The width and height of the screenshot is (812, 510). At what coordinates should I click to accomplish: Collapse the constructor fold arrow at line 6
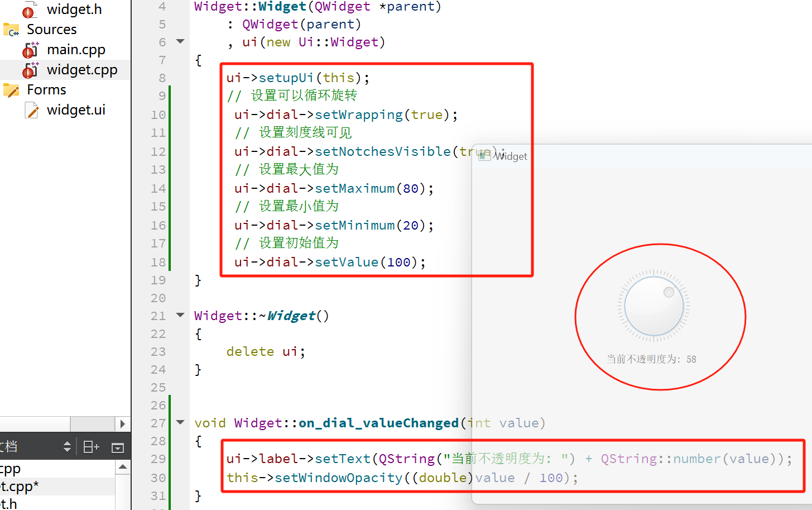coord(180,41)
